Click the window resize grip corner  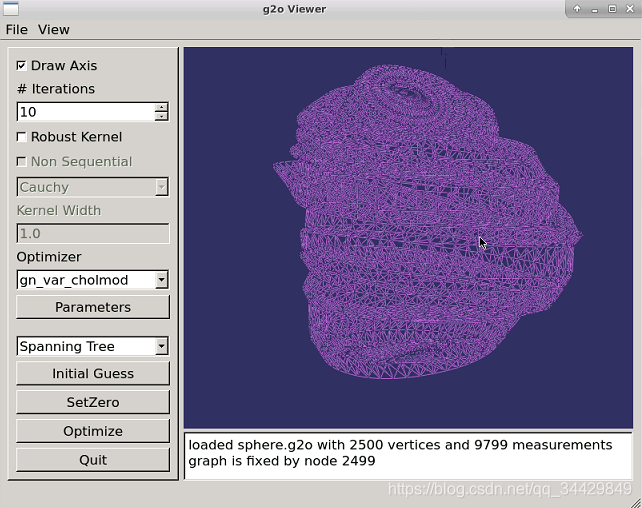coord(636,502)
